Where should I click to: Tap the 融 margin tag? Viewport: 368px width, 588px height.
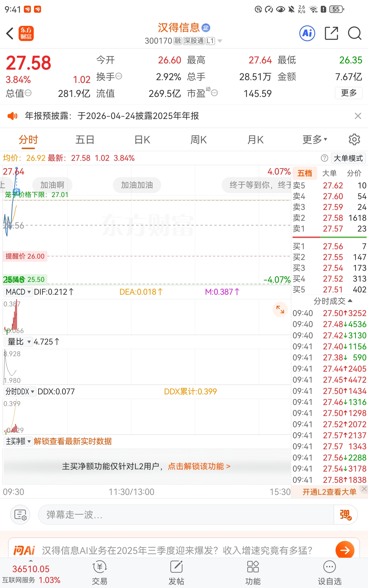pyautogui.click(x=177, y=41)
